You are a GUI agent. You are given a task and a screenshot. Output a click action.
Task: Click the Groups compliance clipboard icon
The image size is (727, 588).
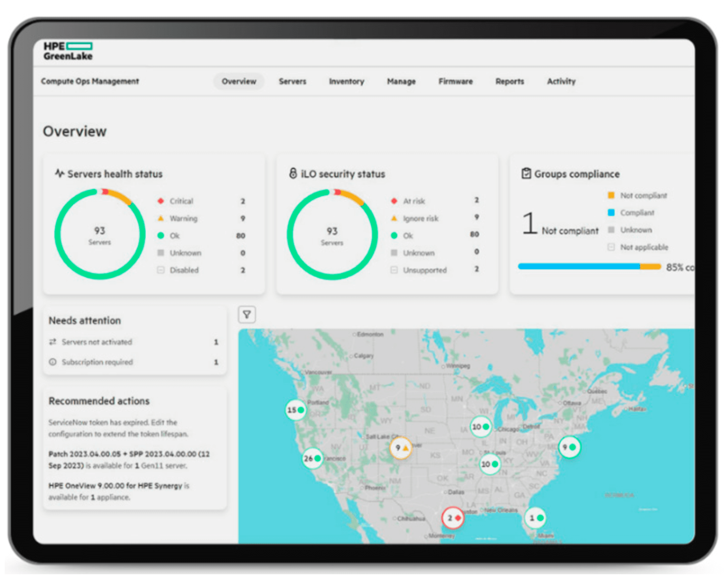[526, 173]
